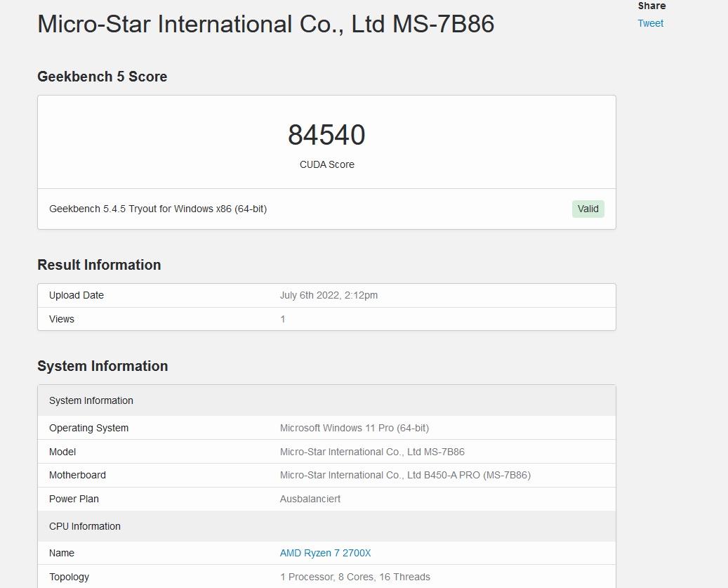Select 1 Processor, 8 Cores, 16 Threads value
The height and width of the screenshot is (588, 728).
pos(355,577)
